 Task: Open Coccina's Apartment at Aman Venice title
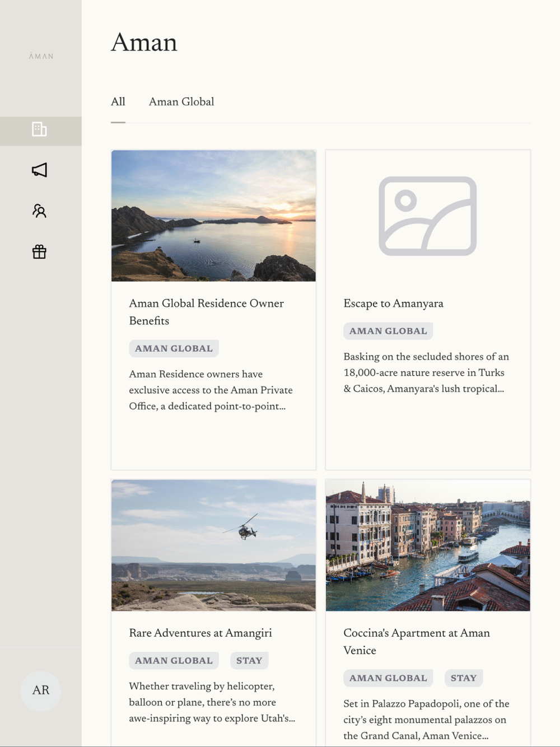[x=417, y=642]
